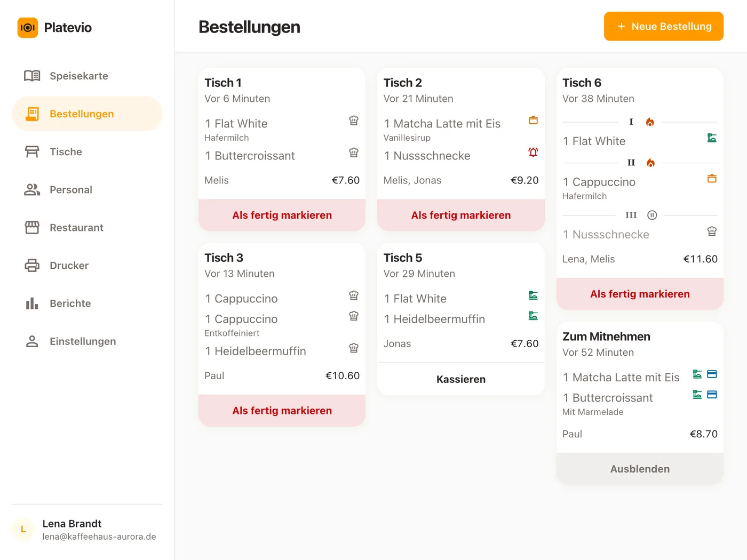
Task: Click the Tisch 6 card title
Action: tap(582, 83)
